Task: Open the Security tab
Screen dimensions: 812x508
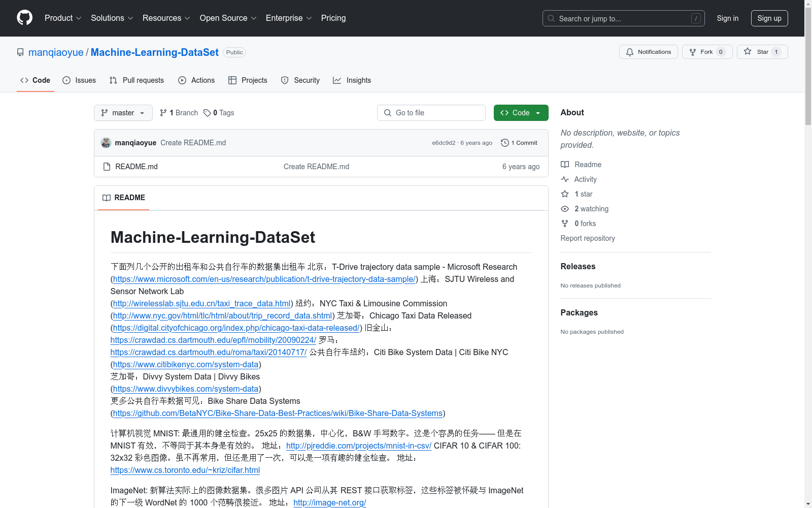Action: [300, 80]
